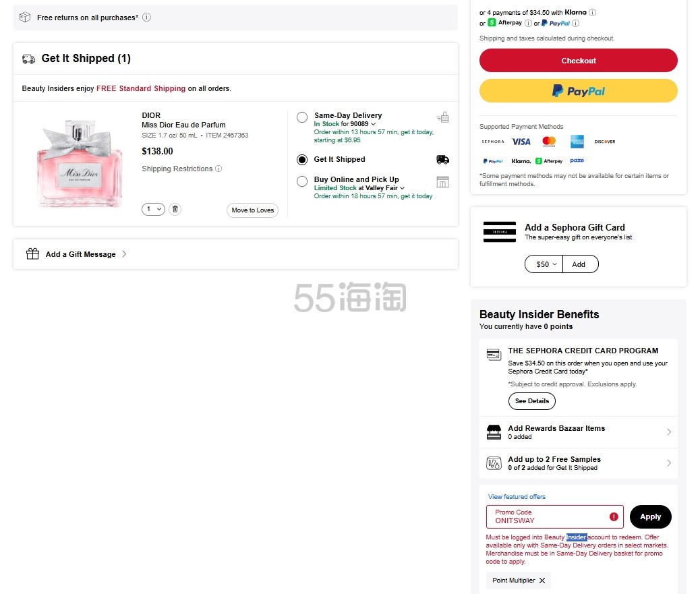Open Klarna payment info icon

(592, 13)
